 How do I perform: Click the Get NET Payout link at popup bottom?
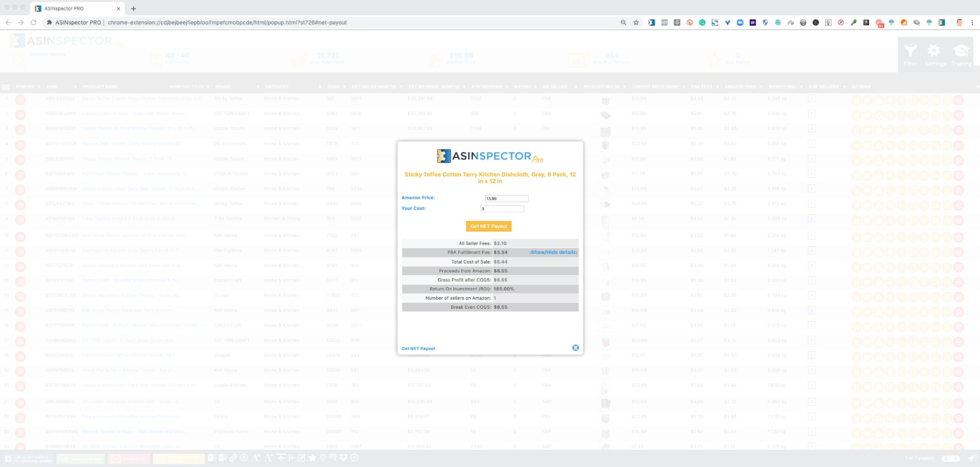(418, 349)
